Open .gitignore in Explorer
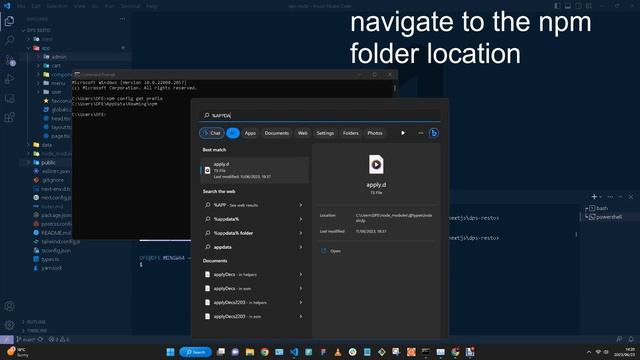 (x=53, y=180)
